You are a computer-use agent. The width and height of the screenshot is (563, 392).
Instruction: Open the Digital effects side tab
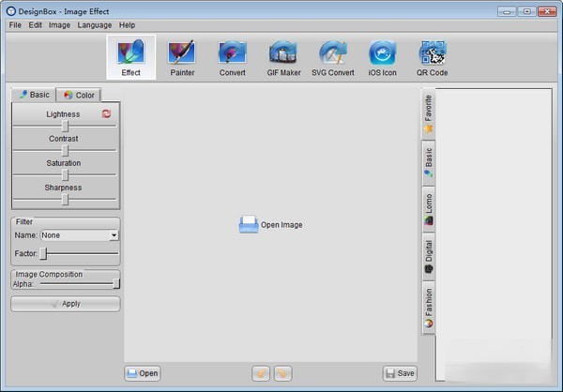(x=429, y=256)
